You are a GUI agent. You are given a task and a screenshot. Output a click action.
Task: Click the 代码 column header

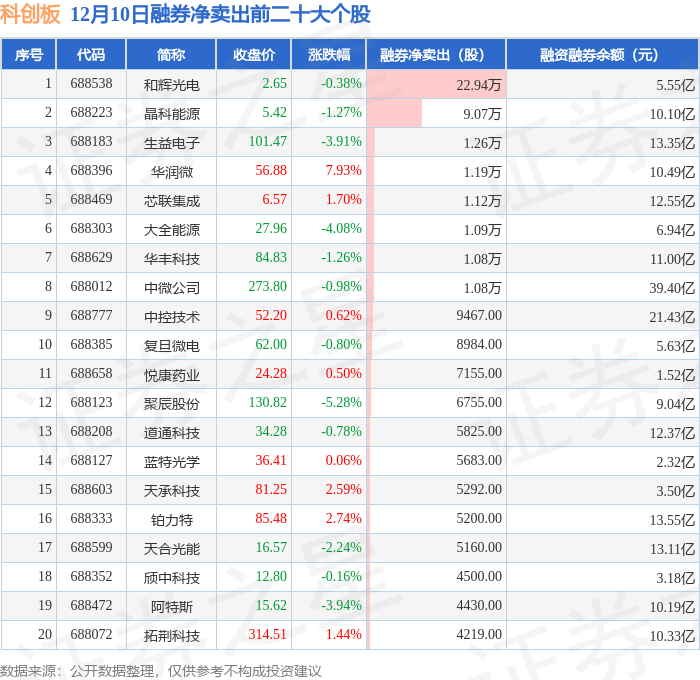[x=91, y=54]
